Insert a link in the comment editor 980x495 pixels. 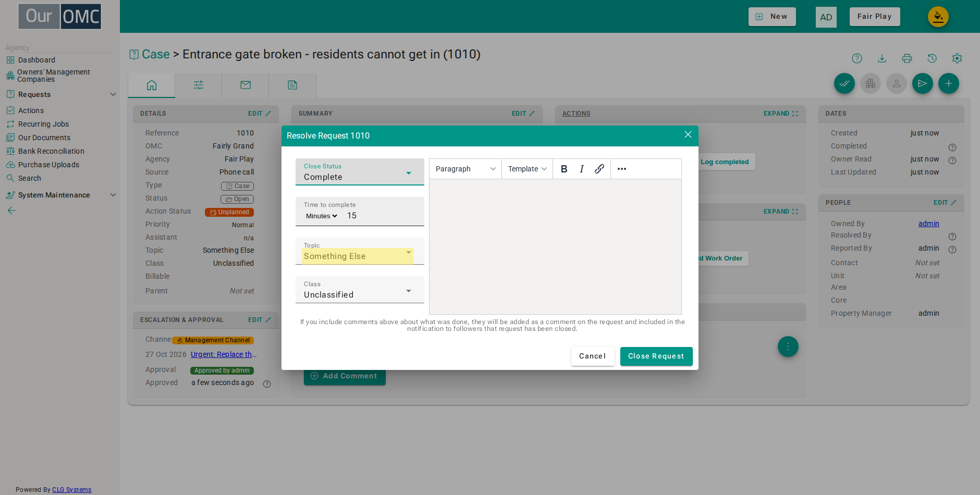click(599, 169)
